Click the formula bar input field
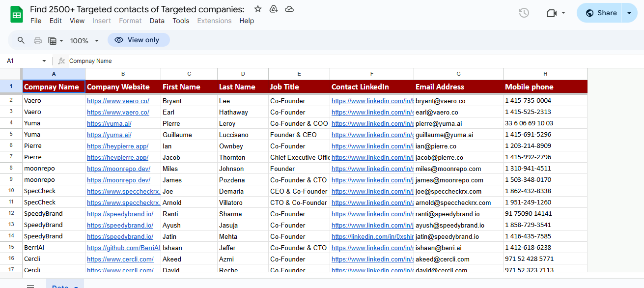 pos(196,61)
